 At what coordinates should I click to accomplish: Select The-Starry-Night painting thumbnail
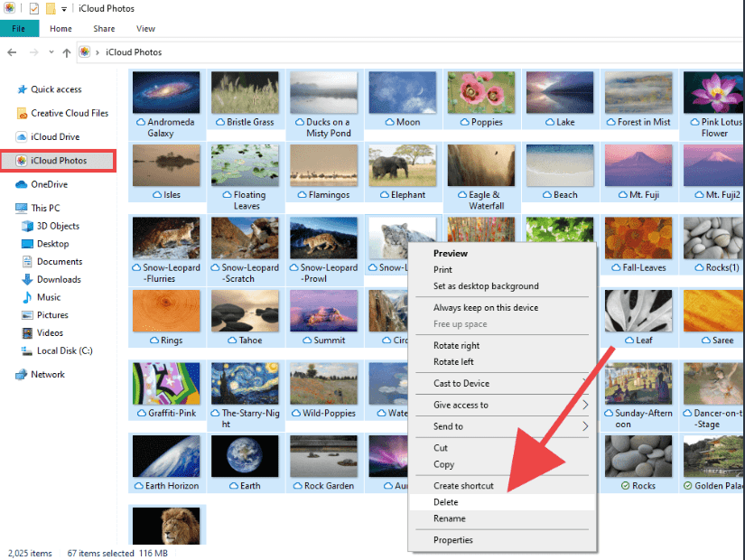point(245,383)
